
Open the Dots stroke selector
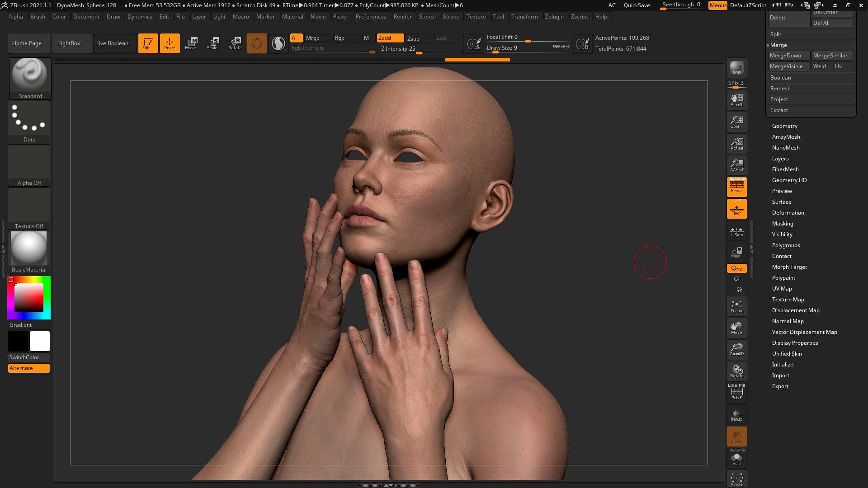point(29,122)
